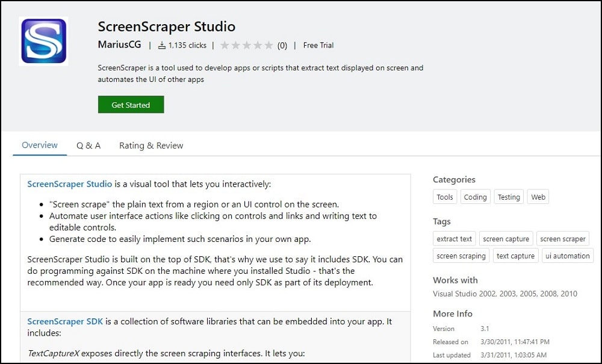The image size is (602, 364).
Task: Click the TextCaptureX italic text
Action: click(54, 353)
